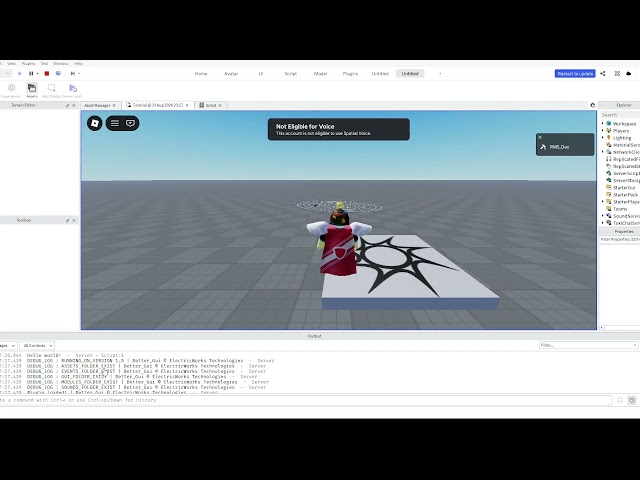This screenshot has width=640, height=480.
Task: Select the Script document tab
Action: coord(211,105)
